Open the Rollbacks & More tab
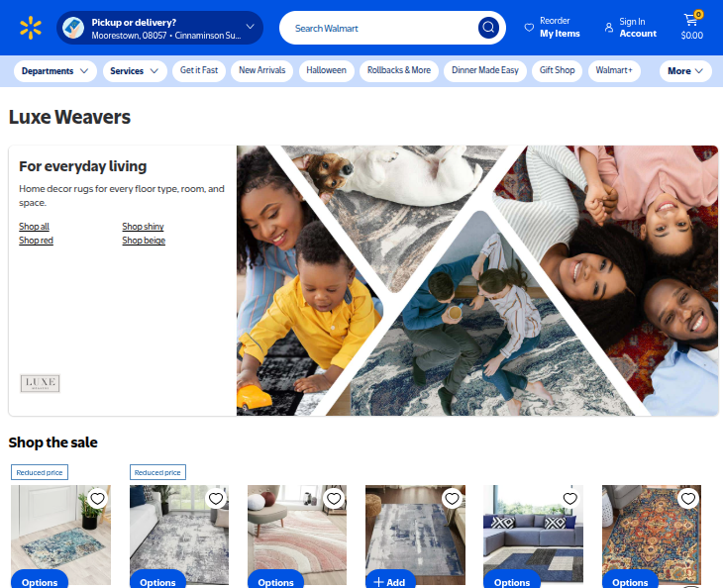Image resolution: width=723 pixels, height=588 pixels. (x=399, y=71)
